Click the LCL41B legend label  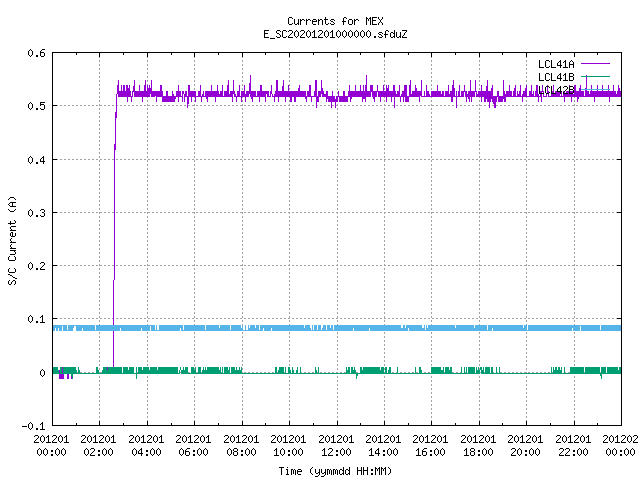[556, 77]
